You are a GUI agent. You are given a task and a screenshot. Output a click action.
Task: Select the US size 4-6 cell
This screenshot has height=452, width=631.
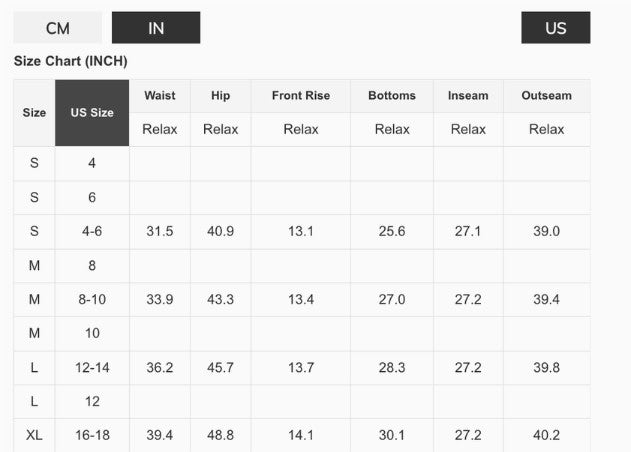click(x=92, y=231)
